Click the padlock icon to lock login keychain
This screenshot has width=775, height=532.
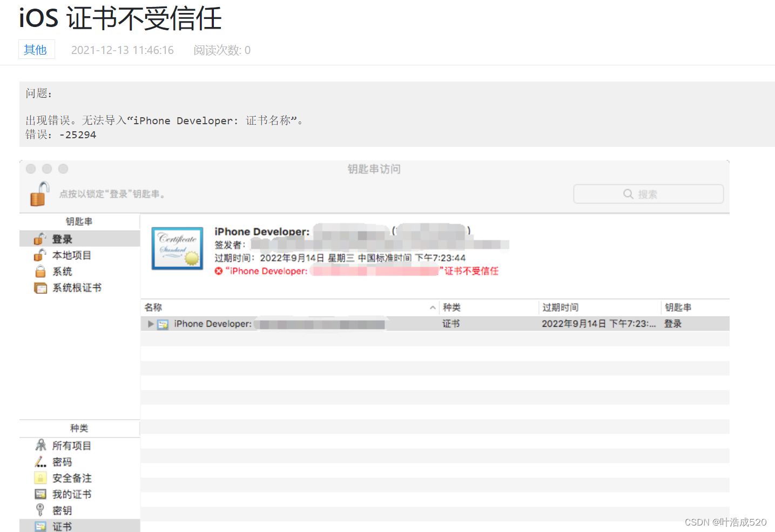39,194
